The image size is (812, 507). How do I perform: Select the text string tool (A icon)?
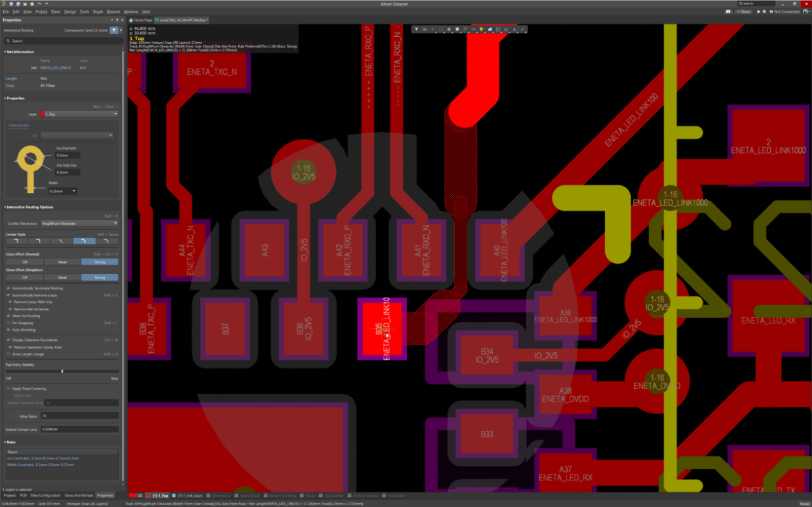coord(514,29)
